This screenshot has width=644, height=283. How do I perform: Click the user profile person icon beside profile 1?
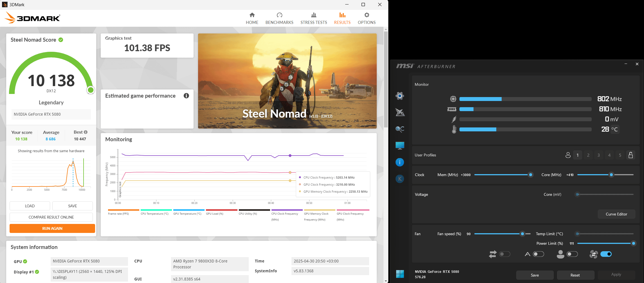[568, 155]
